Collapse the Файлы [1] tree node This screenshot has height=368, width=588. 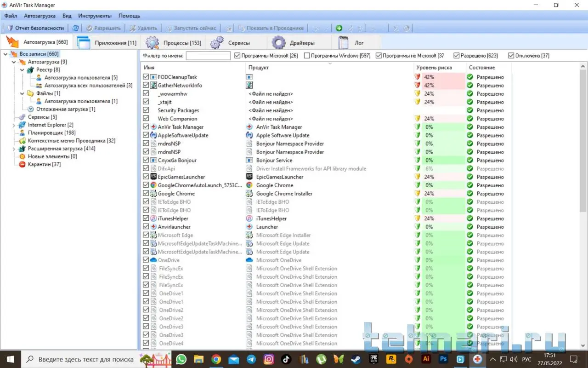point(22,93)
